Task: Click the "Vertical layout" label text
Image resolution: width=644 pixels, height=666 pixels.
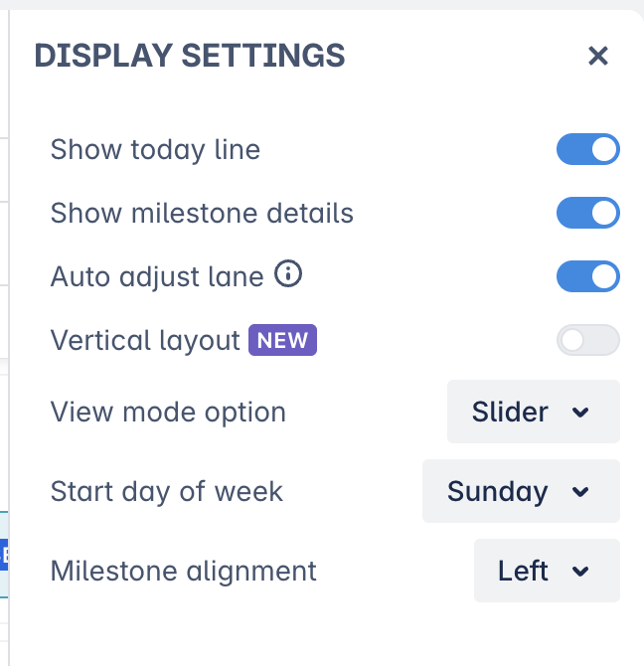Action: click(145, 341)
